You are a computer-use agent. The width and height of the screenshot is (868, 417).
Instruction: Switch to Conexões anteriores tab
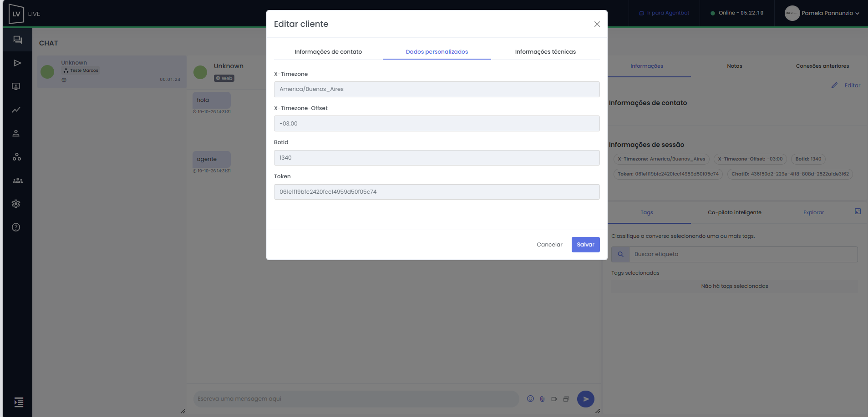click(822, 66)
